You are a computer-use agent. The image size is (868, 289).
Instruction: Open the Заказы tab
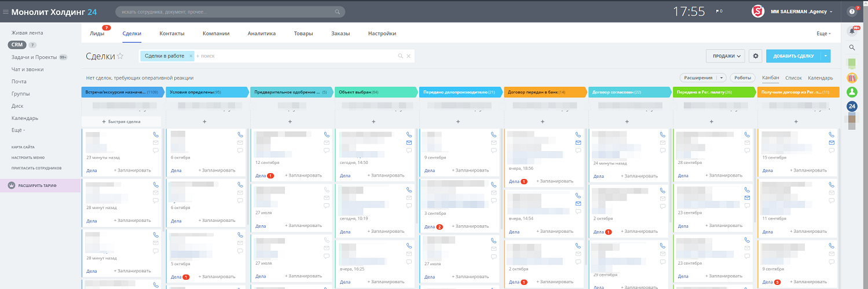(x=340, y=34)
